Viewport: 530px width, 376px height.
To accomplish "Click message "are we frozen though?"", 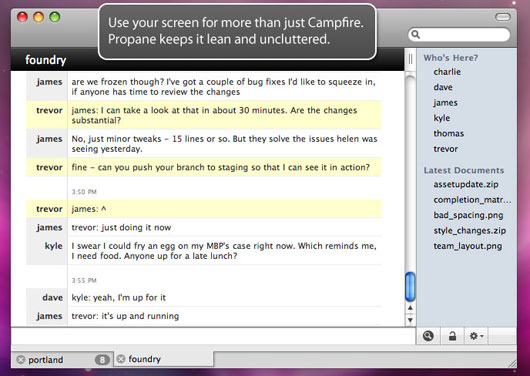I will tap(223, 87).
